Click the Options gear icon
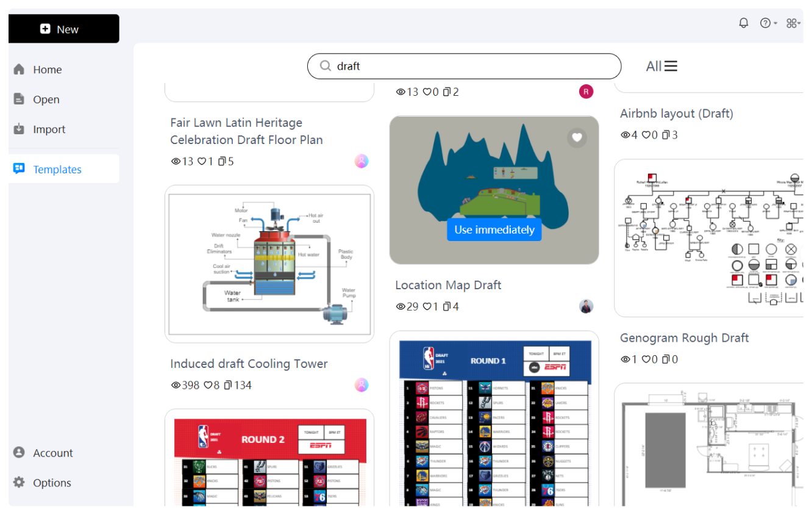Screen dimensions: 812x515 (x=19, y=482)
